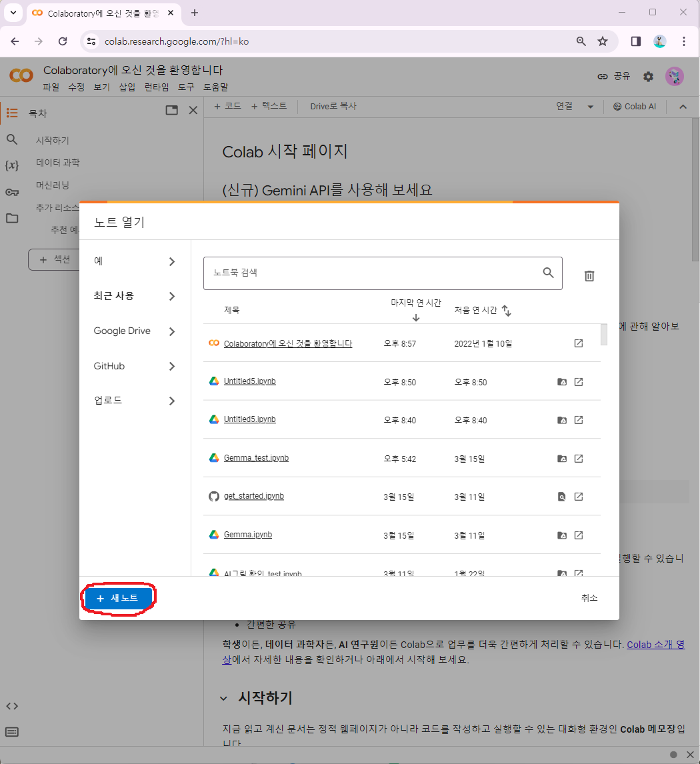The image size is (700, 764).
Task: Click the Colab logo in header
Action: tap(21, 75)
